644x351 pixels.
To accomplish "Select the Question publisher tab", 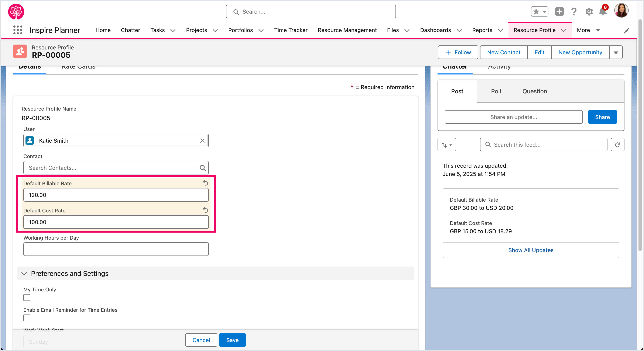I will click(x=534, y=91).
